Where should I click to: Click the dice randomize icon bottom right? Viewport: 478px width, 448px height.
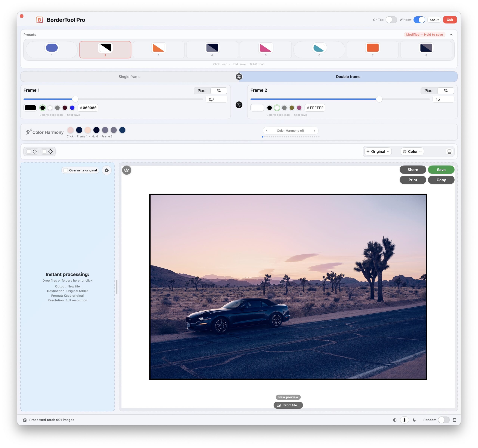tap(454, 420)
